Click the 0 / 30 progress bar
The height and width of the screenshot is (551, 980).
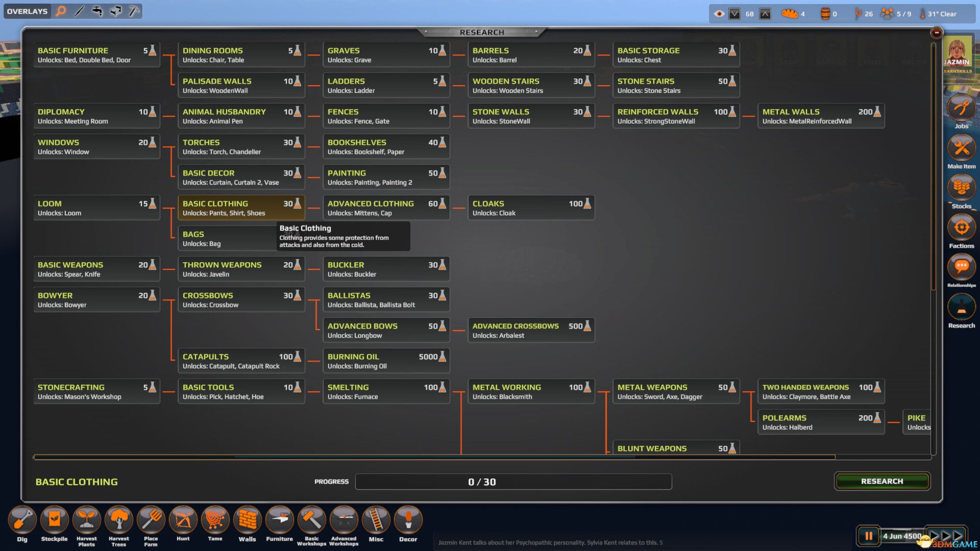pyautogui.click(x=513, y=482)
